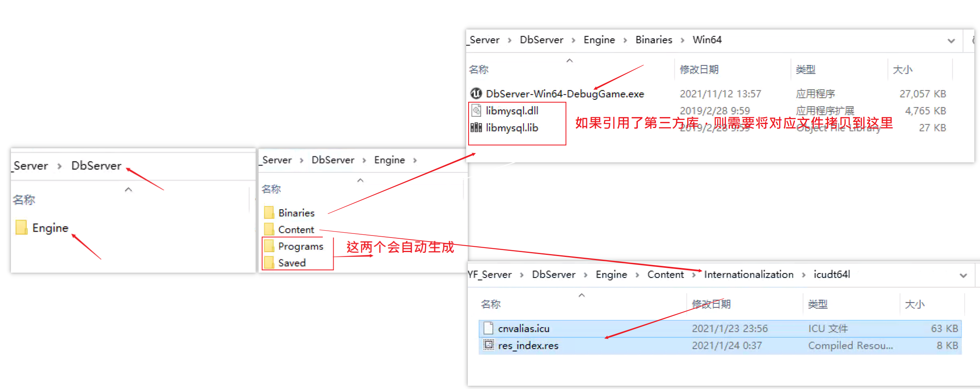The height and width of the screenshot is (389, 980).
Task: Sort by 名称 column in the icudt64l window
Action: coord(491,304)
